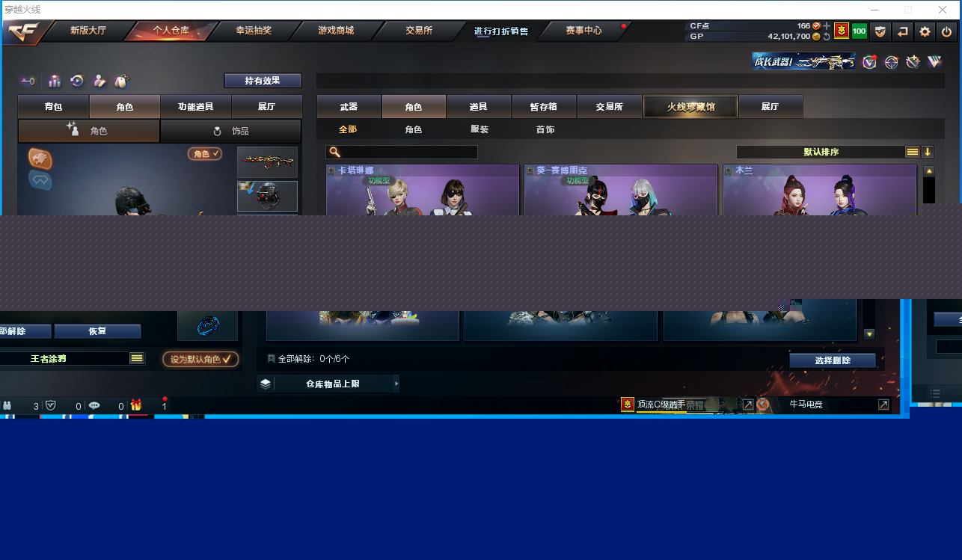Open the crossed swords plus icon
The image size is (962, 560).
(x=913, y=62)
